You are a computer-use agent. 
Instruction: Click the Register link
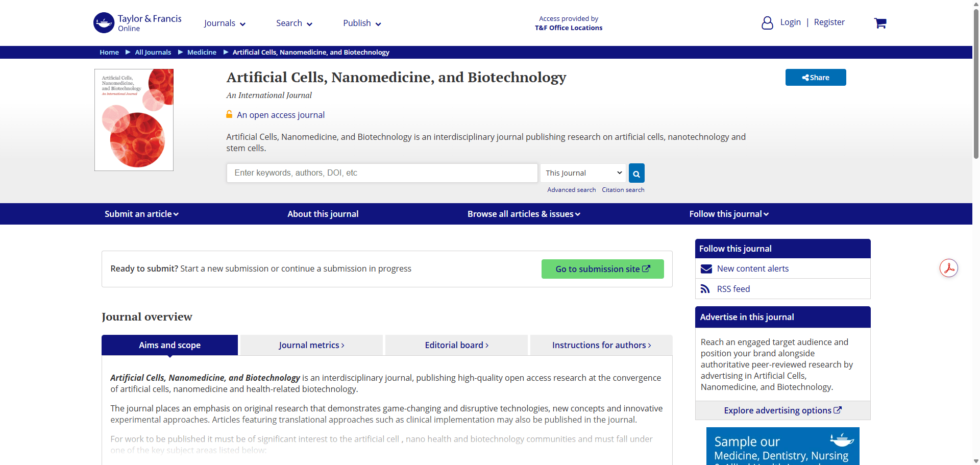(829, 22)
